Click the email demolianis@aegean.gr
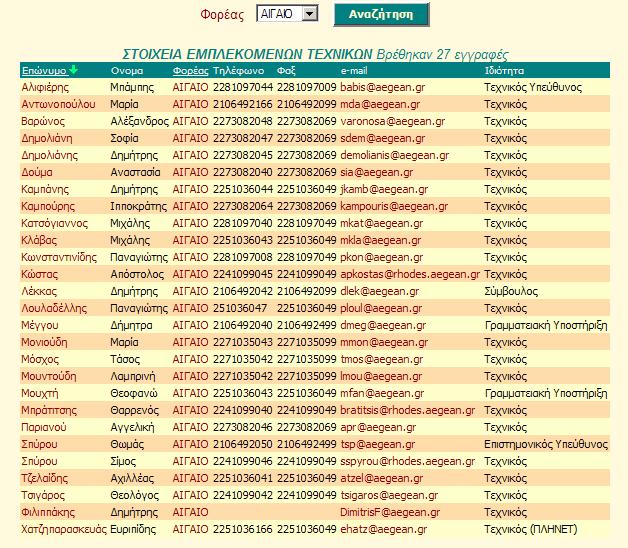 (x=395, y=155)
